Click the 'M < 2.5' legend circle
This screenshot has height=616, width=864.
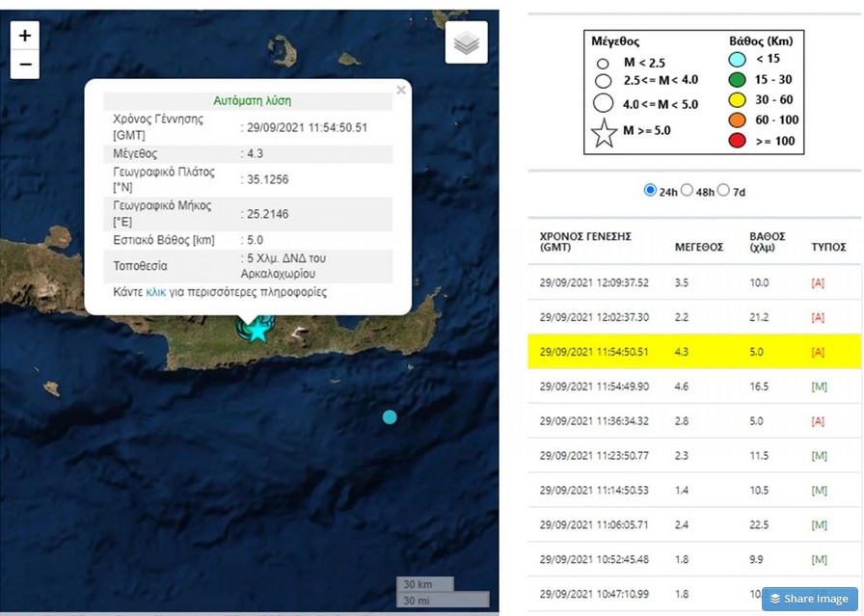(x=603, y=64)
